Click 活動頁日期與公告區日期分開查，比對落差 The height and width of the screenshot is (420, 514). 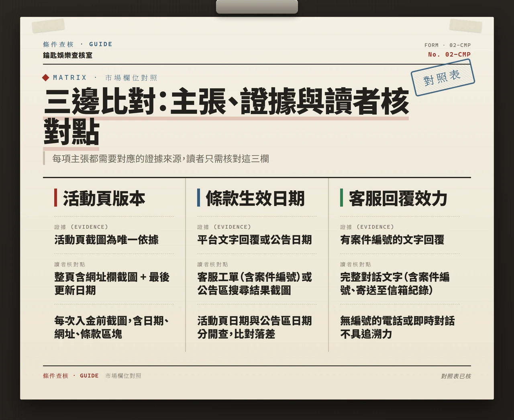(255, 327)
